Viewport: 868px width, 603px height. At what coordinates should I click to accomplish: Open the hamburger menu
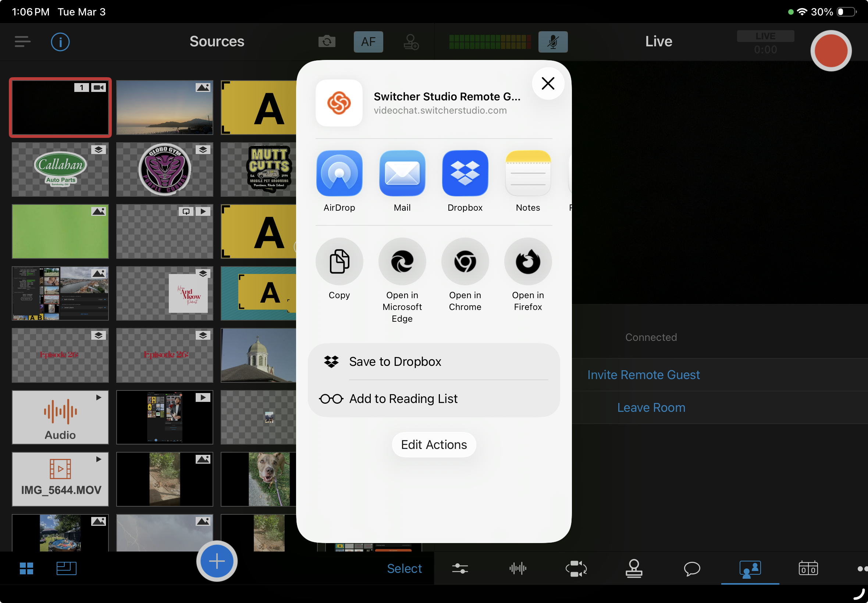[x=22, y=42]
